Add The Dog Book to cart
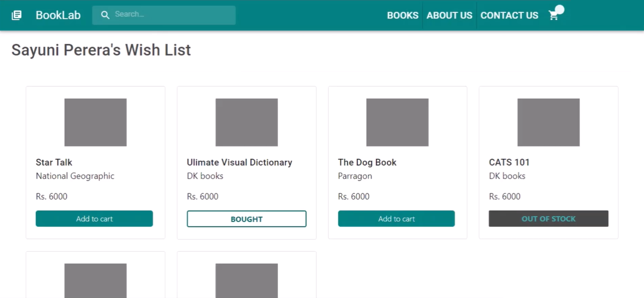 tap(396, 219)
